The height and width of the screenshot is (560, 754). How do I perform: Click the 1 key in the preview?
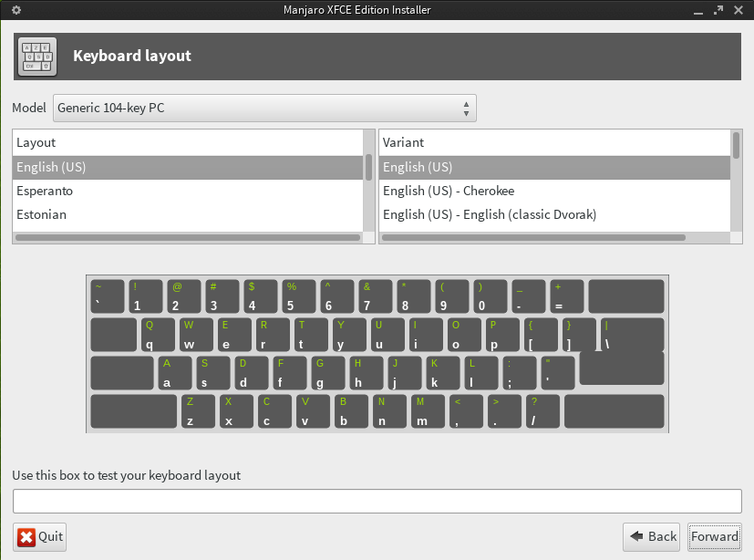tap(146, 296)
